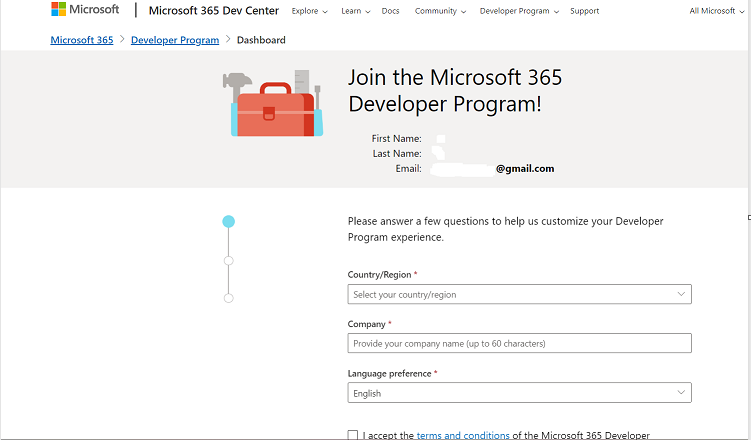Open the Community menu
Screen dimensions: 751x440
440,11
